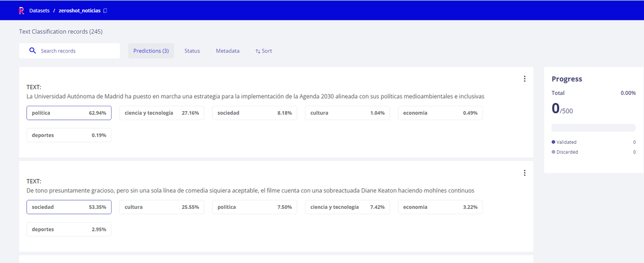644x263 pixels.
Task: Click the Rubrix logo icon
Action: [x=21, y=10]
